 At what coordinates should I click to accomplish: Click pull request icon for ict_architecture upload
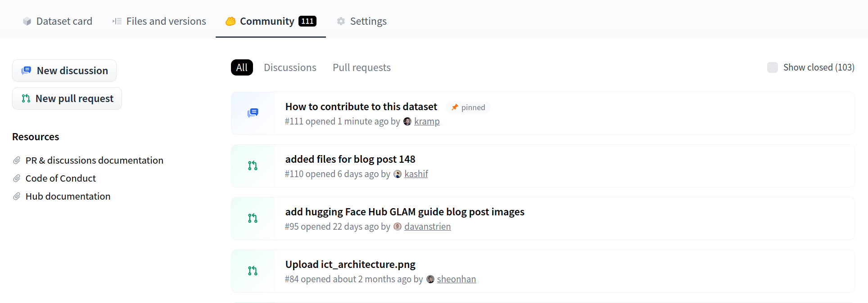coord(253,271)
